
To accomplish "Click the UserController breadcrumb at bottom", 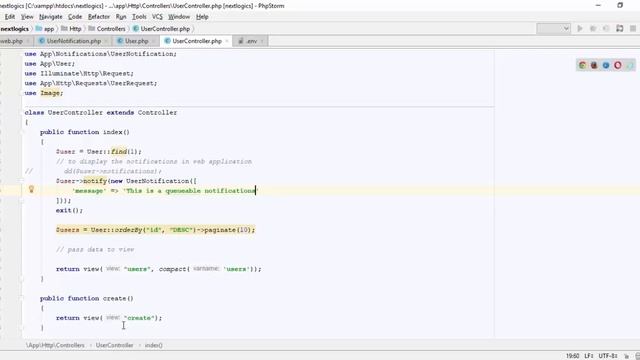I will coord(114,345).
